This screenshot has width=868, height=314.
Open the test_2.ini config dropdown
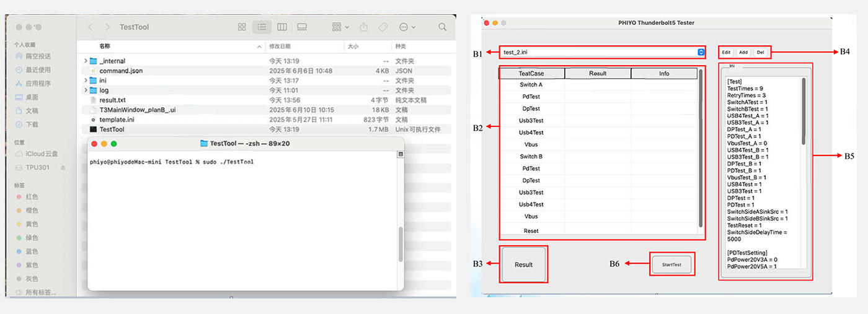pyautogui.click(x=701, y=53)
